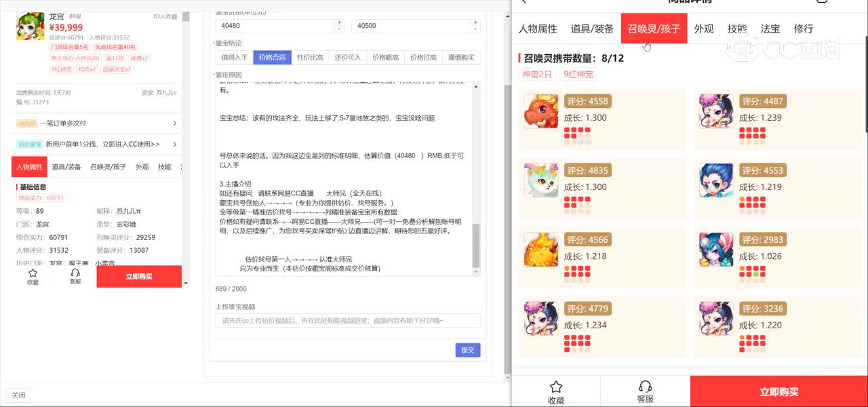This screenshot has height=407, width=868.
Task: Open the pet card with 评分: 3236
Action: pyautogui.click(x=778, y=327)
